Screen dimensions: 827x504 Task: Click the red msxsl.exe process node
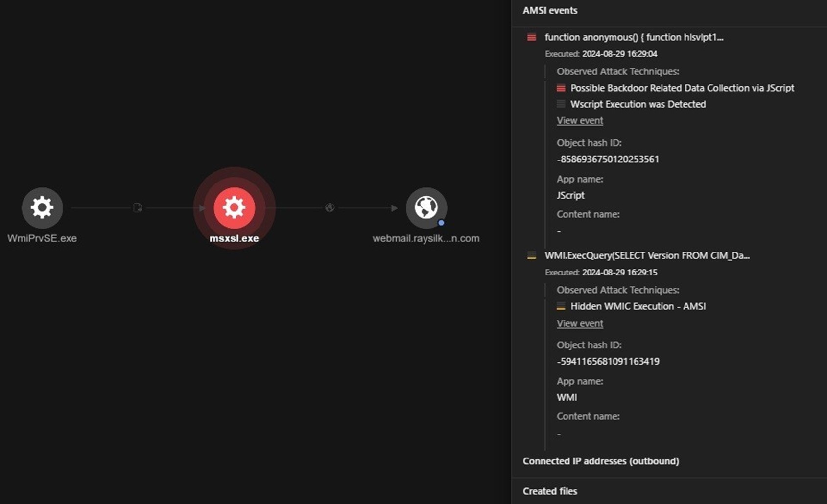tap(234, 208)
